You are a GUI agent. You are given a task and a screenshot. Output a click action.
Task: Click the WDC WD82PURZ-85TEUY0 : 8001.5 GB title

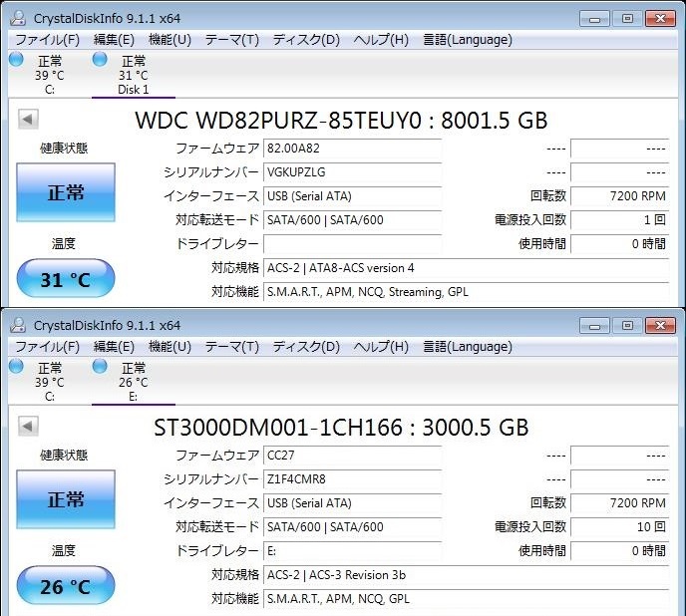click(x=341, y=121)
